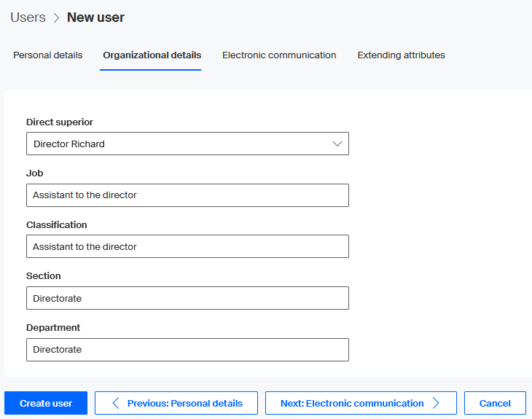Focus the Job text field
The width and height of the screenshot is (532, 419).
click(187, 195)
